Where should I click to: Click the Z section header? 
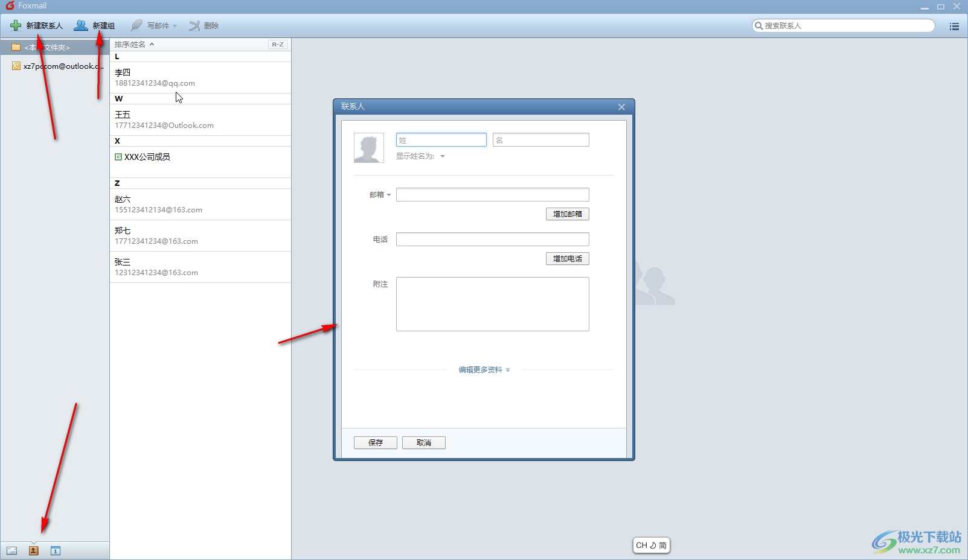point(200,183)
